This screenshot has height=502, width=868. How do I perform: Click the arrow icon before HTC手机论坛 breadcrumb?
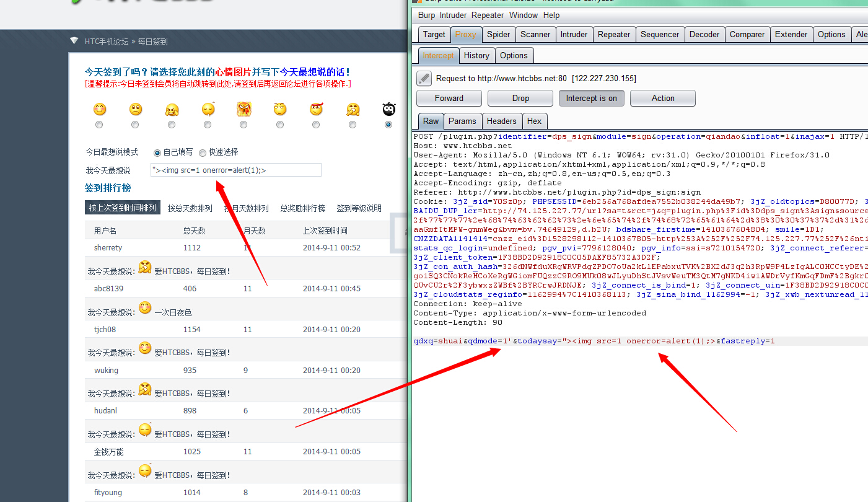pos(74,42)
